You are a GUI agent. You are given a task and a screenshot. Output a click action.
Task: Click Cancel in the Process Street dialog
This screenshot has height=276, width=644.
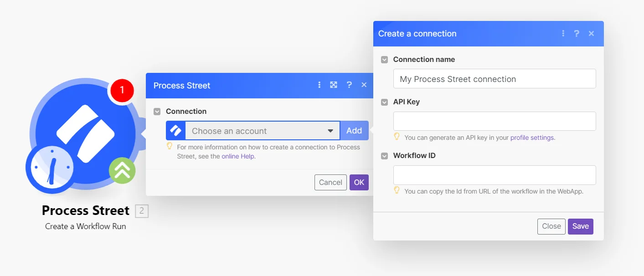pyautogui.click(x=330, y=182)
